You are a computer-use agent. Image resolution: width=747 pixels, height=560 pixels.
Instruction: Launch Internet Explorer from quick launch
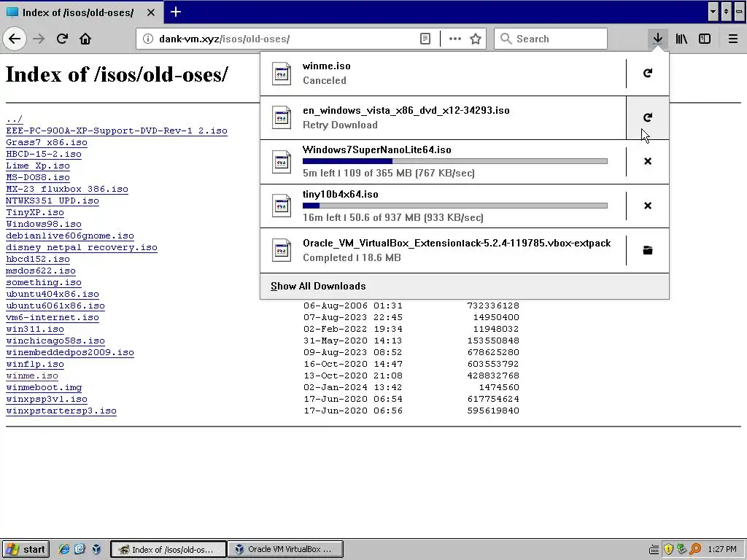(x=64, y=549)
